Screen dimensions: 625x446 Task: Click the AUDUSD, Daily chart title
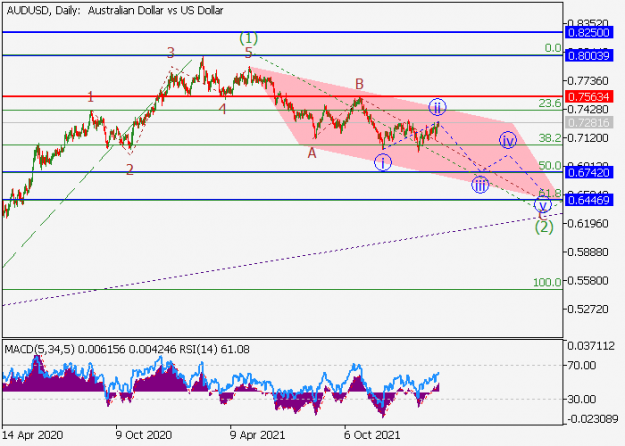tap(115, 10)
